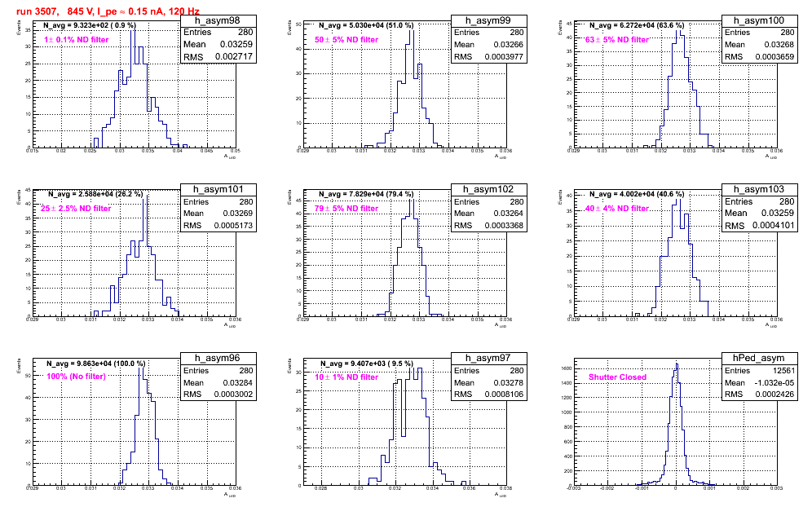Image resolution: width=812 pixels, height=507 pixels.
Task: Click Mean value 0.03284 in h_asym96
Action: [x=238, y=383]
